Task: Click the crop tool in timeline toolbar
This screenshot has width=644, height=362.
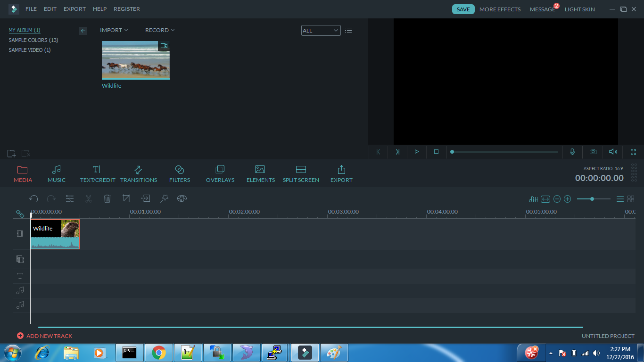Action: point(126,199)
